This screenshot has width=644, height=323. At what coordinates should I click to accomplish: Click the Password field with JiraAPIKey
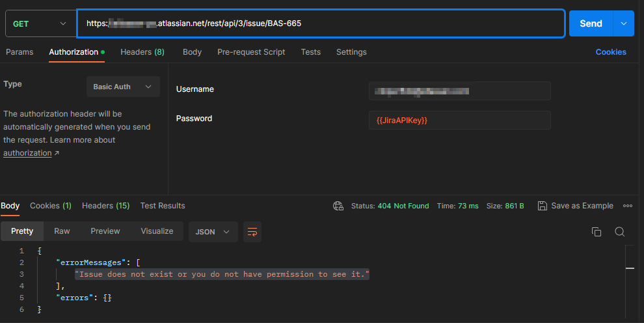click(x=460, y=120)
